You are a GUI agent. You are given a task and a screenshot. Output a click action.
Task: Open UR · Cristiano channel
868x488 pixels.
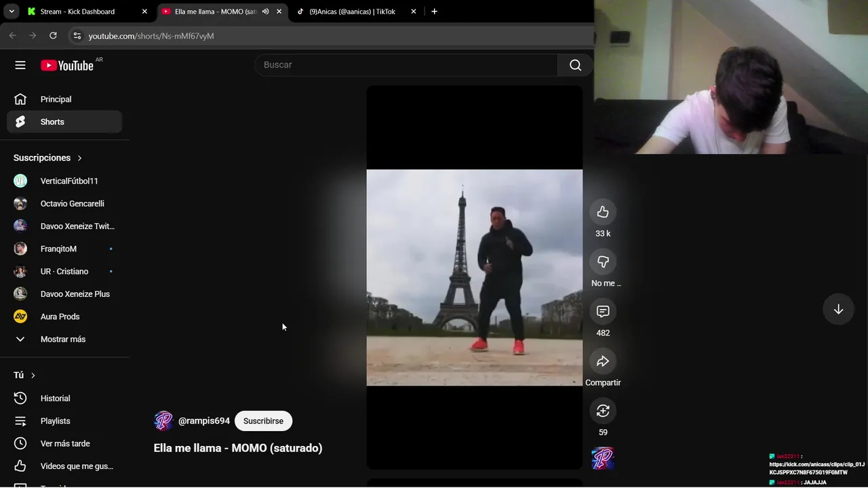coord(64,271)
